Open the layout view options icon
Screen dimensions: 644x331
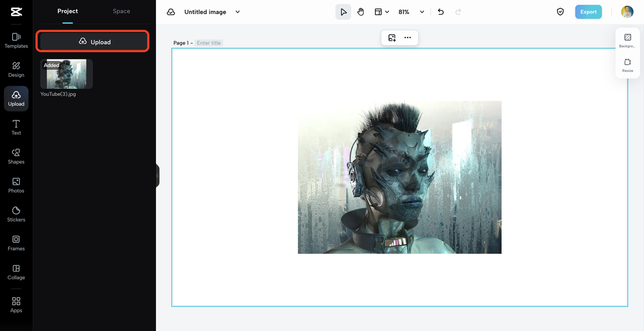(378, 12)
